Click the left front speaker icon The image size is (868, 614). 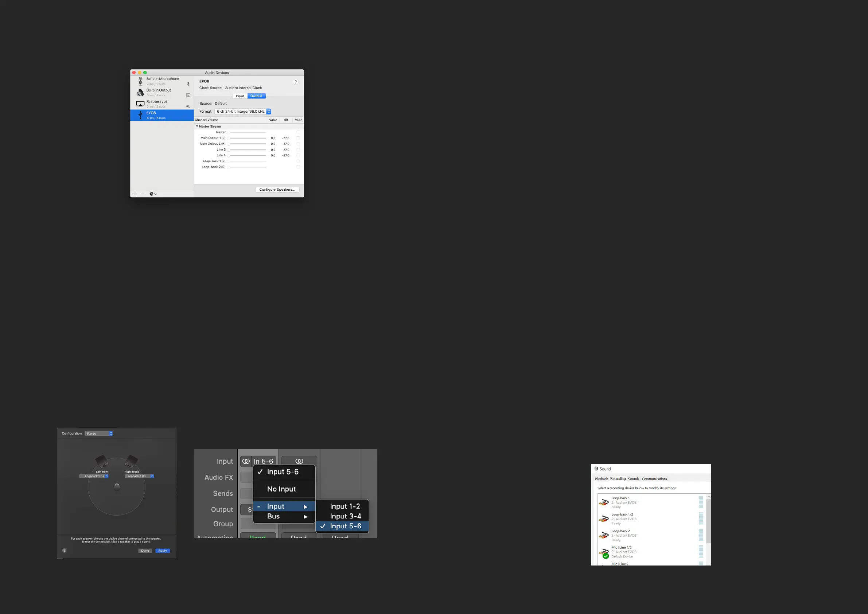pyautogui.click(x=101, y=460)
